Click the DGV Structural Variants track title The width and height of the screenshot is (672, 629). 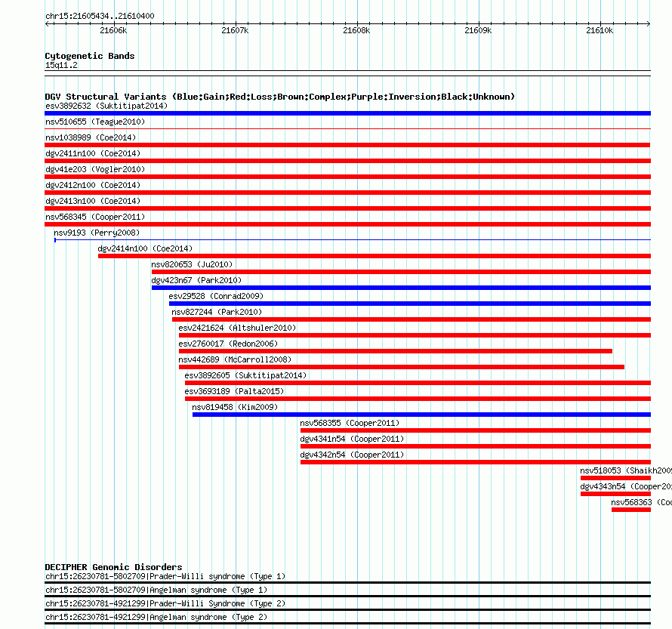[x=280, y=97]
